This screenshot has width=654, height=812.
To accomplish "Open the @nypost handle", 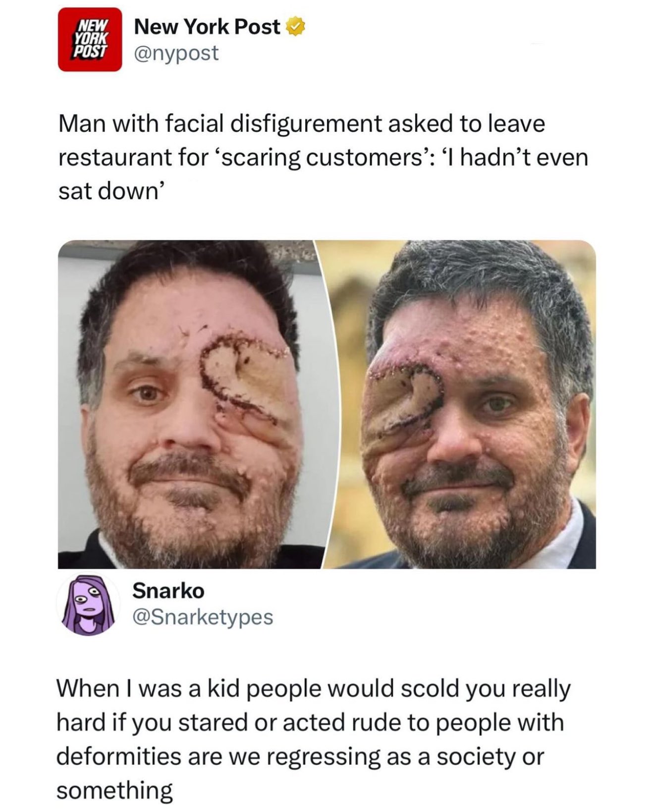I will click(176, 53).
